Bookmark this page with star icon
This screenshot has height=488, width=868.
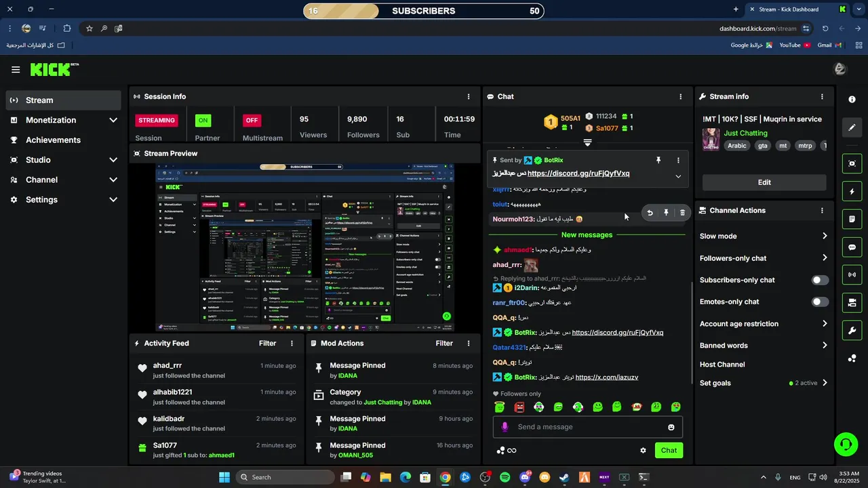click(x=89, y=28)
